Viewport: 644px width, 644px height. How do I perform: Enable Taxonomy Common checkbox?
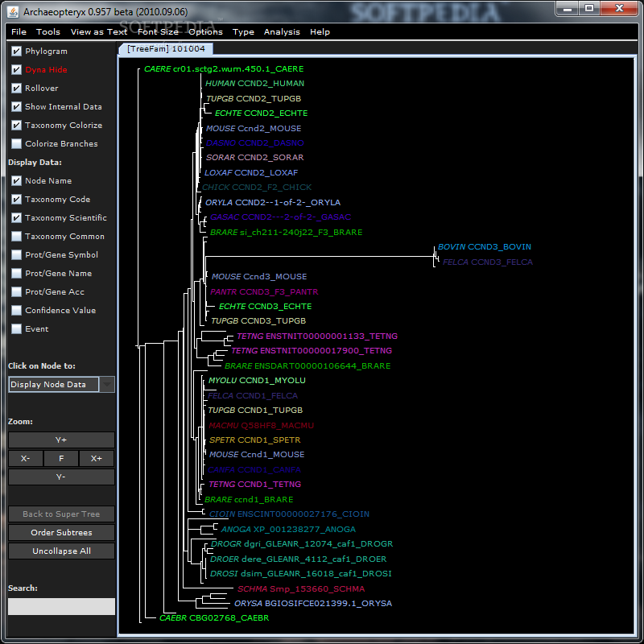[x=16, y=236]
